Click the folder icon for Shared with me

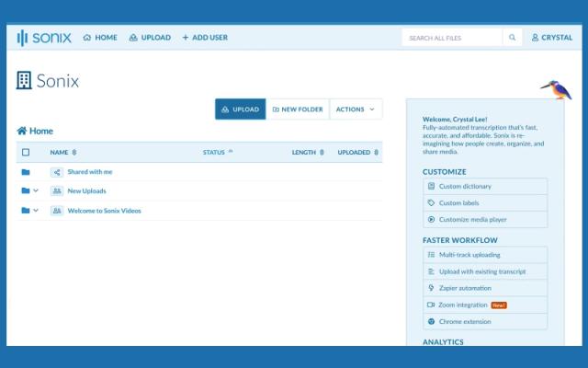point(26,172)
